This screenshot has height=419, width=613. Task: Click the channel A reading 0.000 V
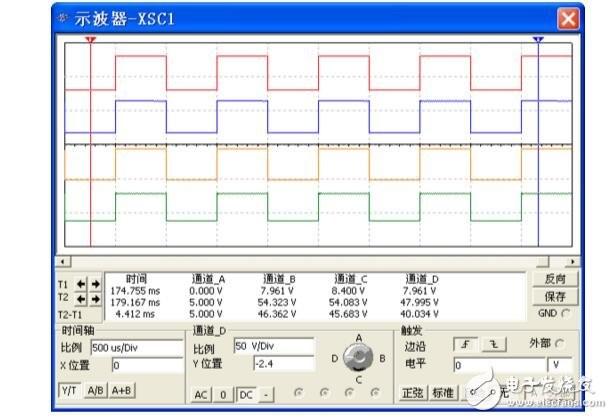pyautogui.click(x=206, y=291)
